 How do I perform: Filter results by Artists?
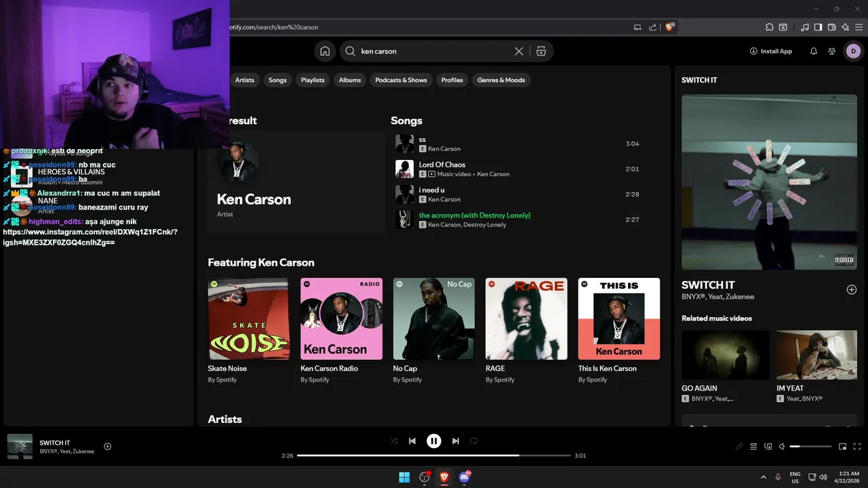point(245,80)
